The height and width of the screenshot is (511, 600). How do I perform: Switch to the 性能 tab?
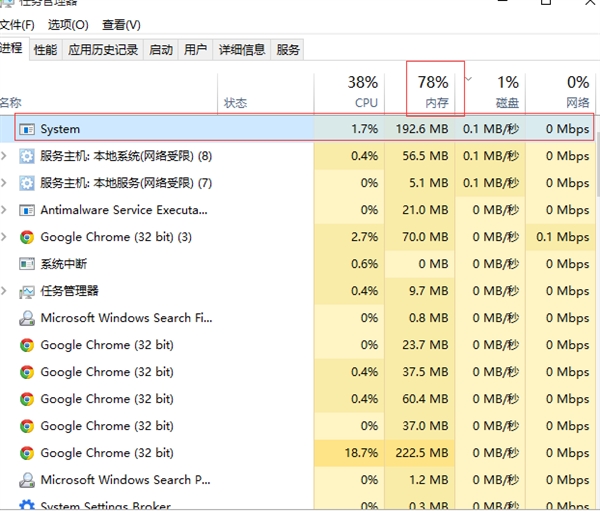coord(45,49)
